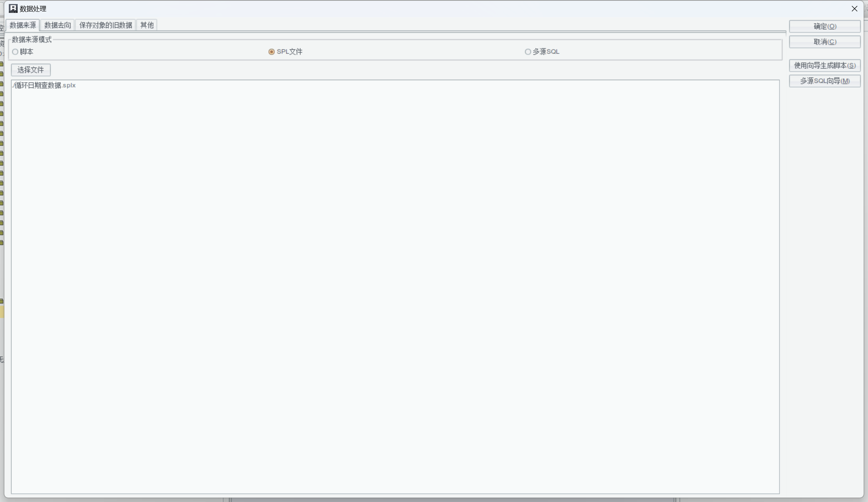Select the 其他 tab
868x502 pixels.
(147, 25)
